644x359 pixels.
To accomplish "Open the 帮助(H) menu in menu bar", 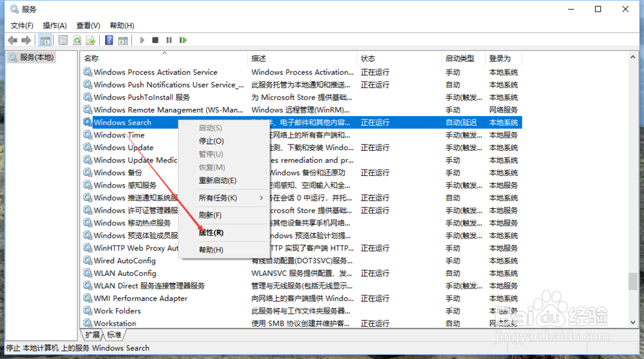I will point(122,26).
